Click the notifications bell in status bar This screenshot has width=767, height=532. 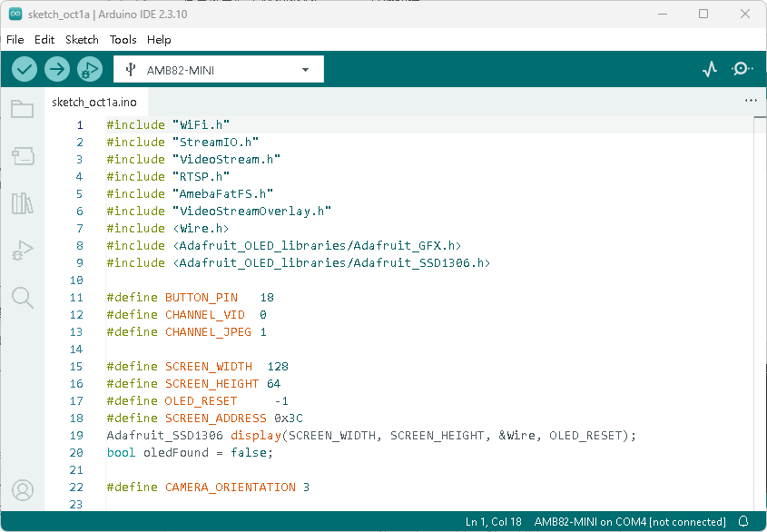pos(743,522)
